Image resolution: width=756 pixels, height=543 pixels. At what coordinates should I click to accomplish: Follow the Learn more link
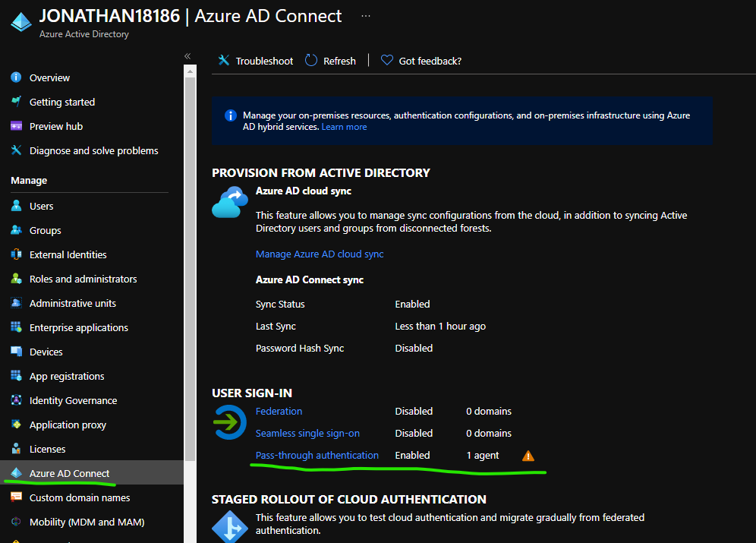point(344,127)
